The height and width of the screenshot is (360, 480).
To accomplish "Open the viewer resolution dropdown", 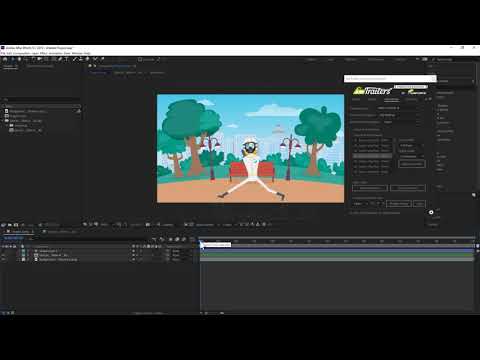I will click(168, 225).
